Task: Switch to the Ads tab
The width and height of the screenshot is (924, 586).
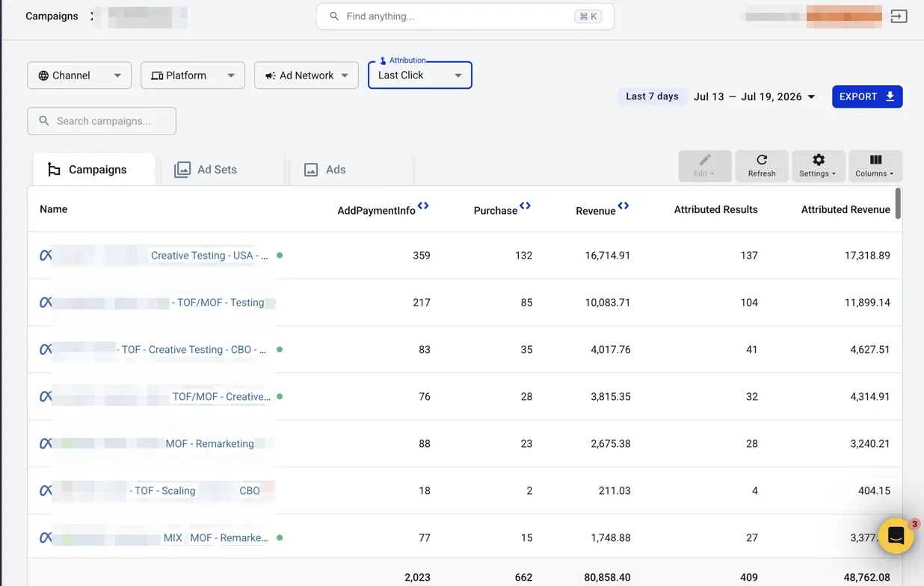Action: 351,170
